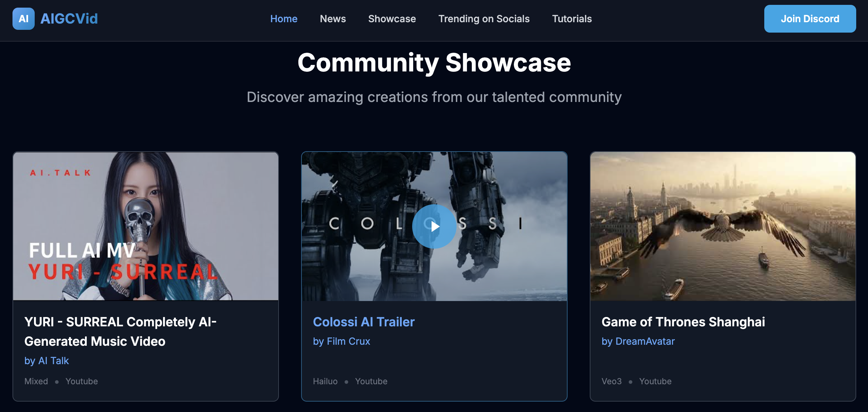Open the YURI SURREAL video thumbnail
The image size is (868, 412).
pyautogui.click(x=145, y=226)
